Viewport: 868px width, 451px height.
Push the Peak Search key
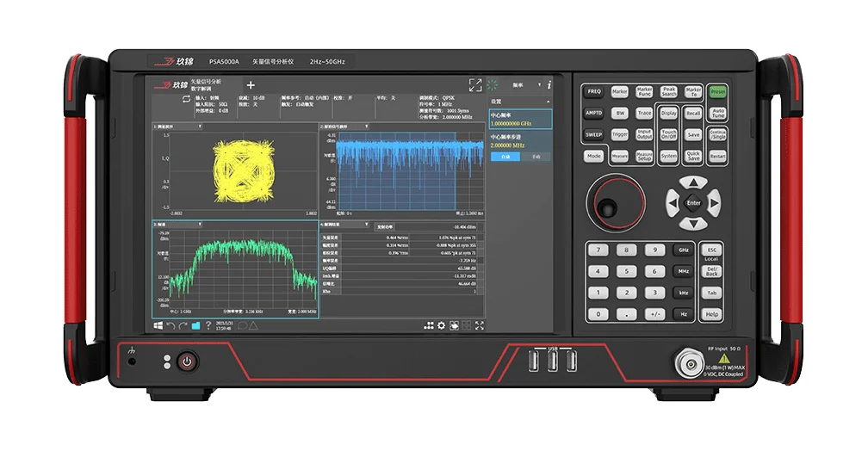(x=669, y=91)
